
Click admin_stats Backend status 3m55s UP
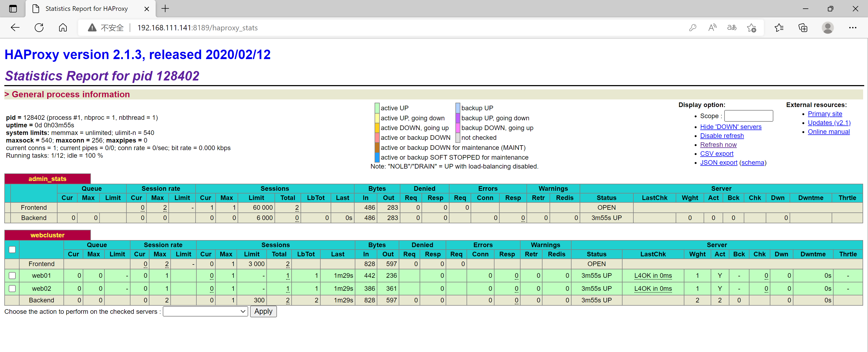(606, 218)
